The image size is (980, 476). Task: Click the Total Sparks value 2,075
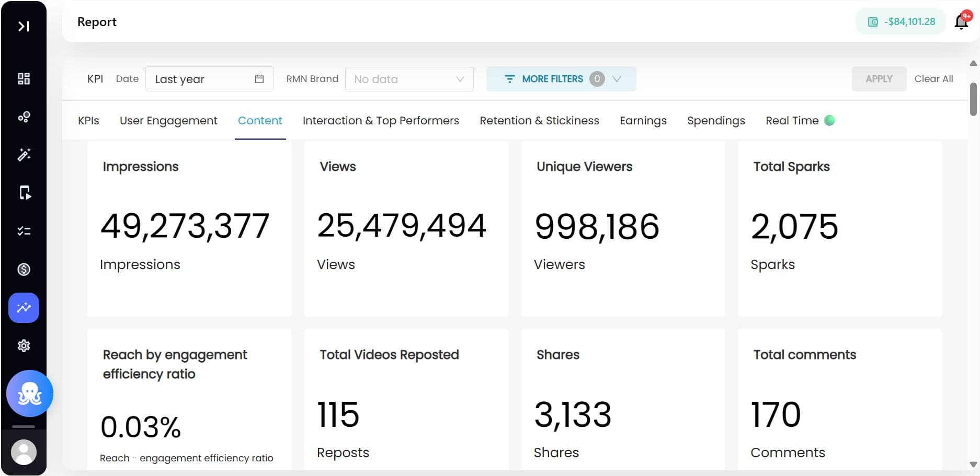(794, 226)
